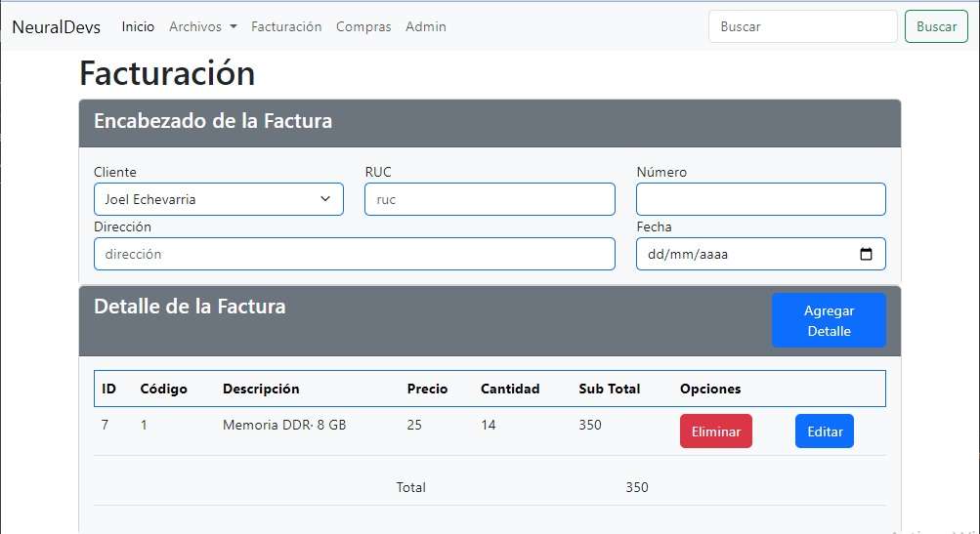The width and height of the screenshot is (980, 534).
Task: Click the Opciones column header
Action: tap(710, 389)
